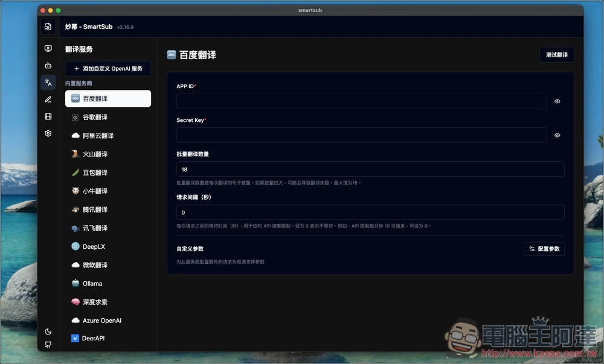This screenshot has width=604, height=364.
Task: Select 谷歌翻译 provider
Action: [108, 117]
